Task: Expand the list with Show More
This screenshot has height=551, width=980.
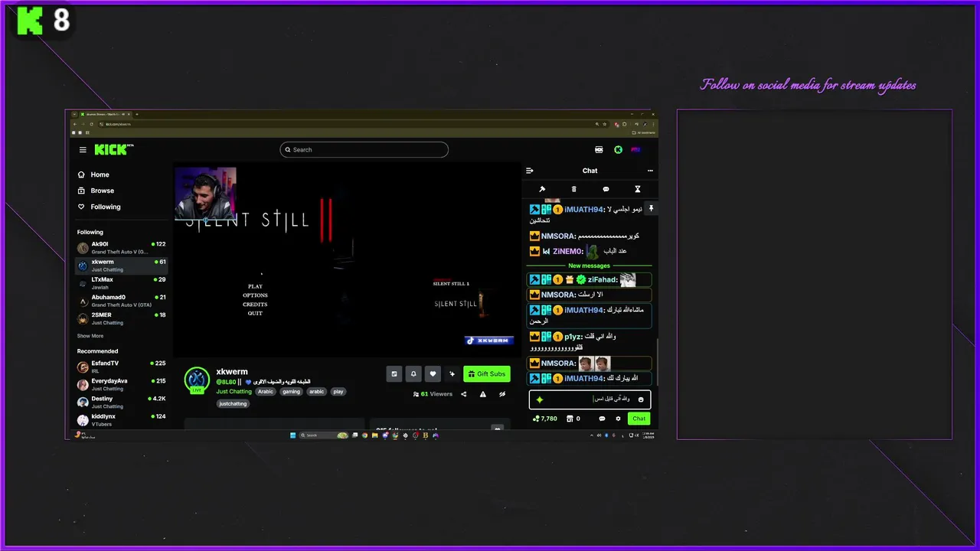Action: [90, 336]
